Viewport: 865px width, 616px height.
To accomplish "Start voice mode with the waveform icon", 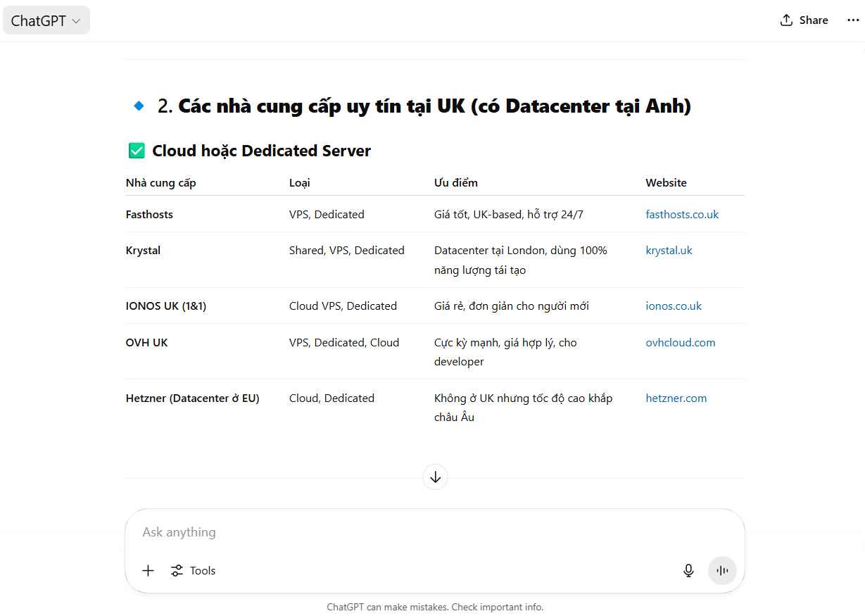I will 722,571.
